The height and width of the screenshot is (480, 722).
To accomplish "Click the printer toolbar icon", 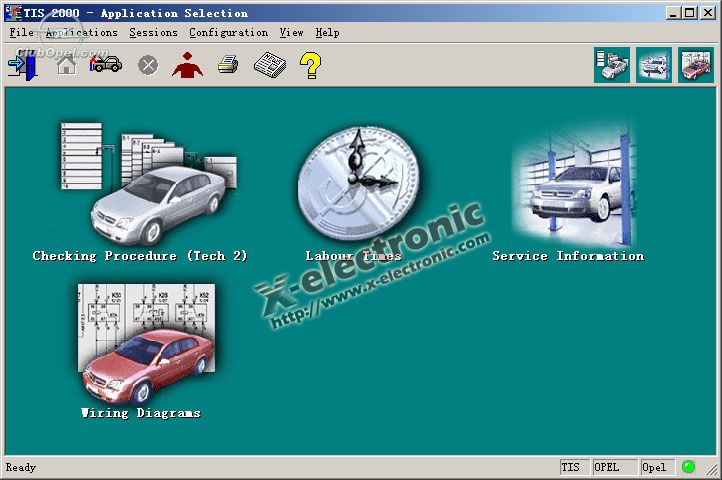I will [x=228, y=64].
